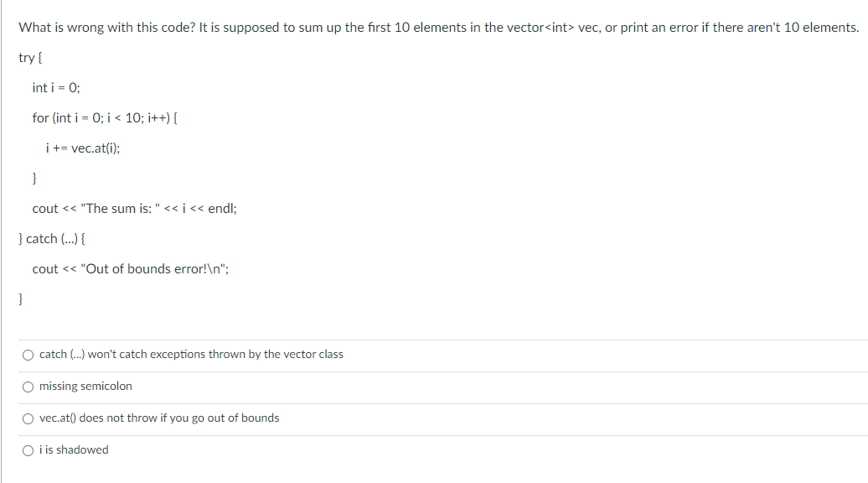Click the for loop code line
This screenshot has width=868, height=483.
click(x=105, y=117)
